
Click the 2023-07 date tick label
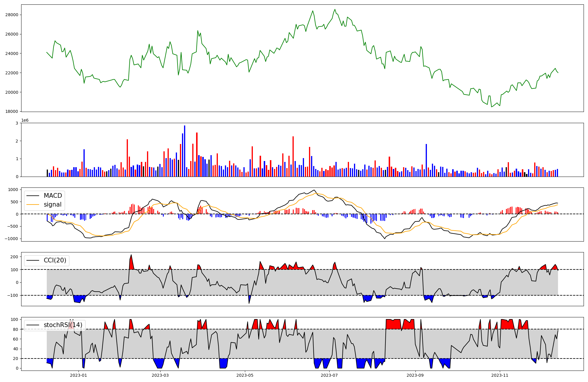pos(329,375)
